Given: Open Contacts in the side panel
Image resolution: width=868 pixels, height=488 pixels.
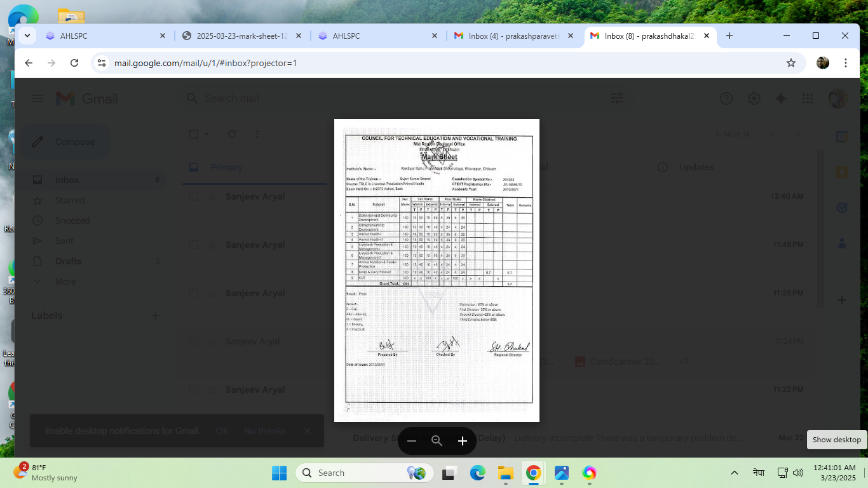Looking at the screenshot, I should (842, 243).
